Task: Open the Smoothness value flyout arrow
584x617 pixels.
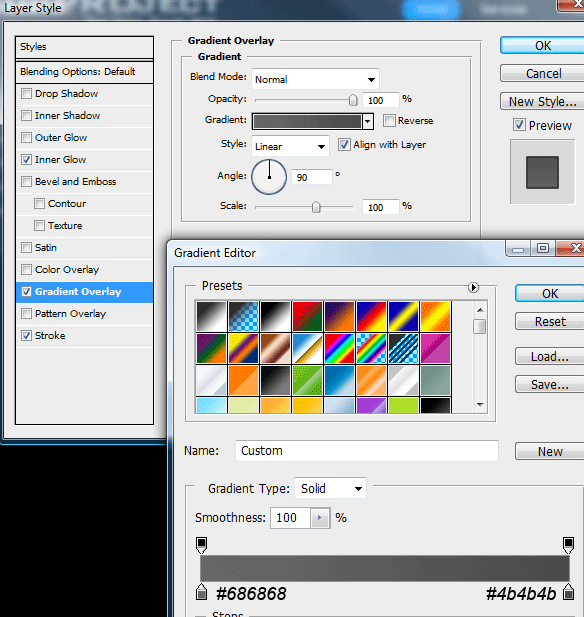Action: point(320,518)
